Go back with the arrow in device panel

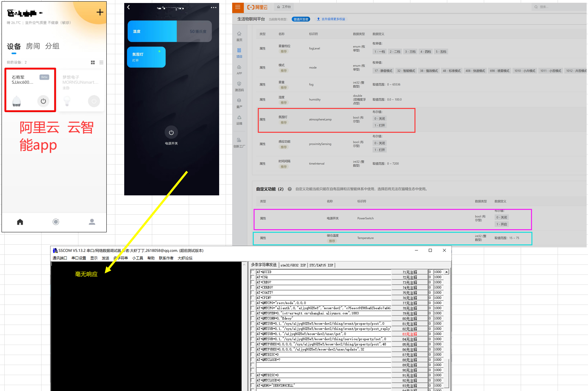(129, 7)
